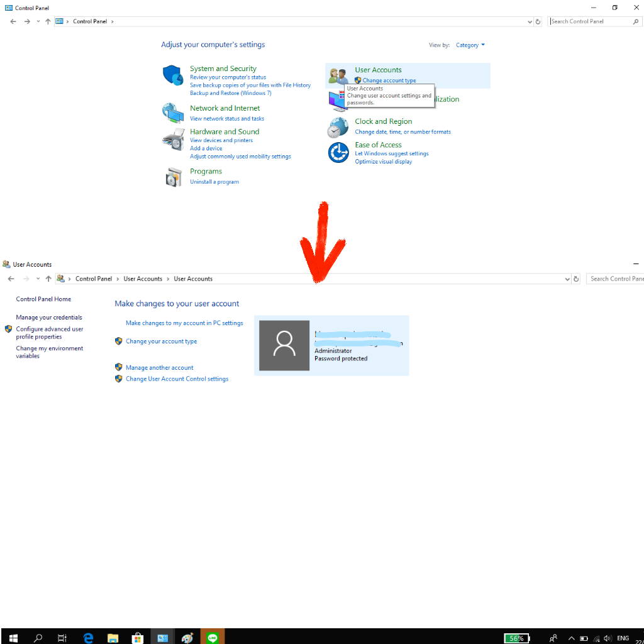This screenshot has height=644, width=644.
Task: Open Manage another account link
Action: [x=159, y=368]
